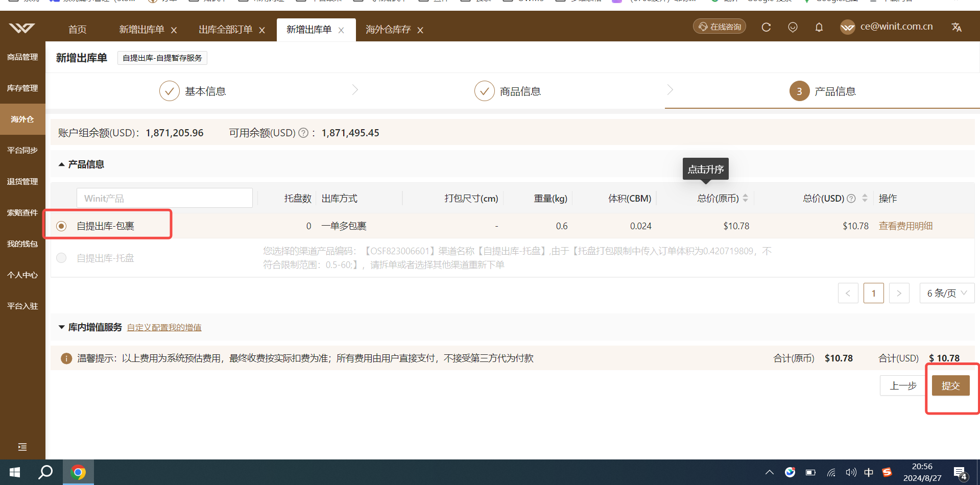Open the taskbar clock showing 20:56
The image size is (980, 485).
click(922, 472)
